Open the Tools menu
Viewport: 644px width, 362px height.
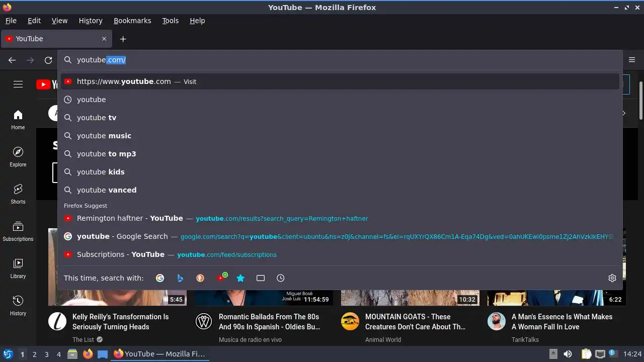(170, 21)
